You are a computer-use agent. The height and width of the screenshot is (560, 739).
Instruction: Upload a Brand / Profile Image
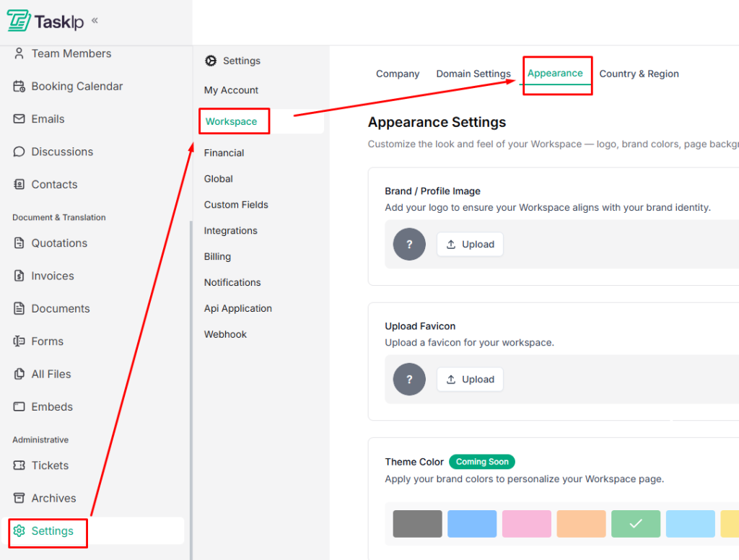[x=470, y=244]
